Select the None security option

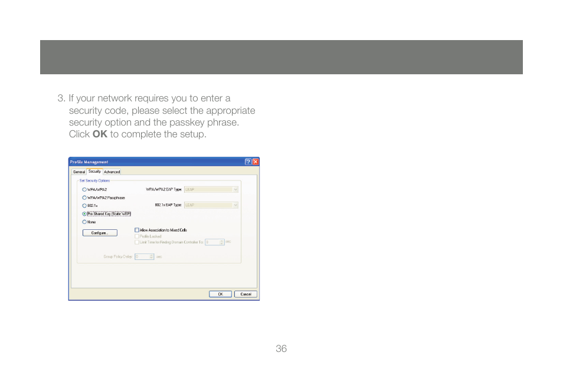click(89, 222)
